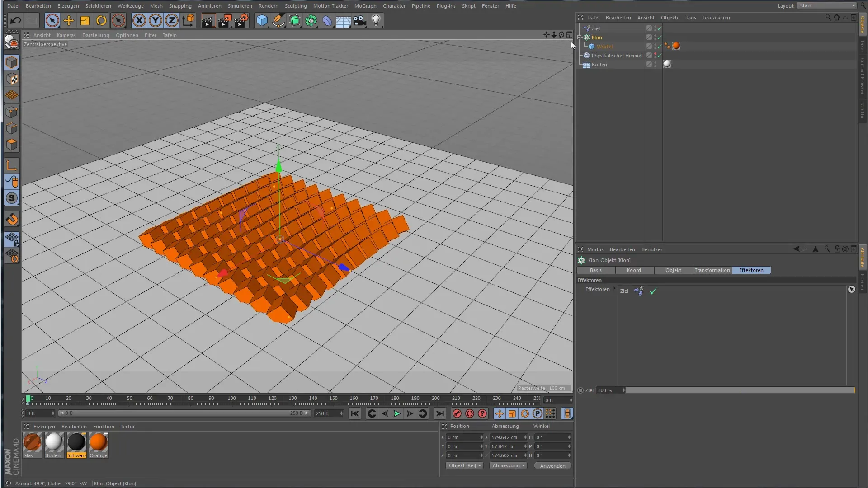Open the Simulieren menu
868x488 pixels.
[x=240, y=6]
